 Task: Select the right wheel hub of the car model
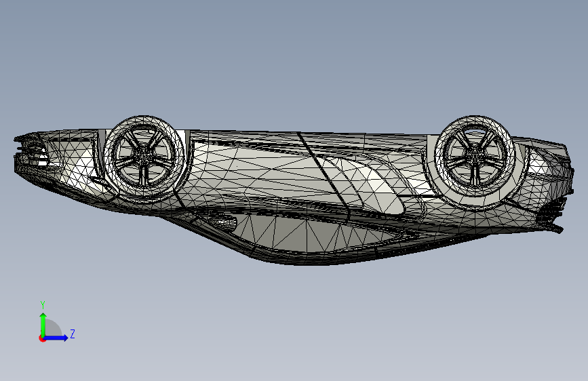(475, 155)
